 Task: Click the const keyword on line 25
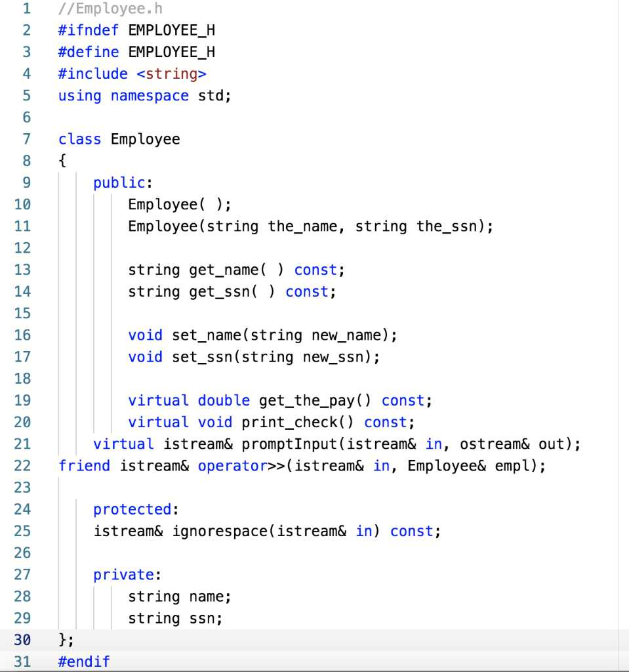point(412,532)
